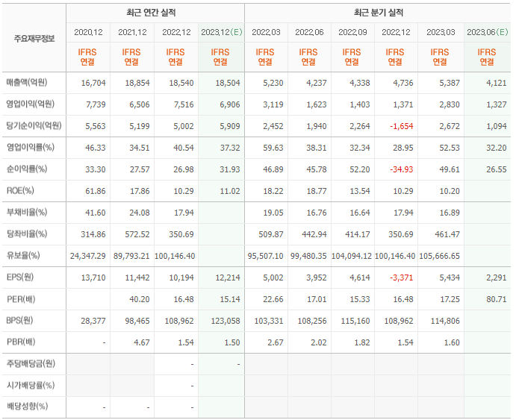Select the 매출액(억원) row label
516x420 pixels.
click(x=27, y=83)
